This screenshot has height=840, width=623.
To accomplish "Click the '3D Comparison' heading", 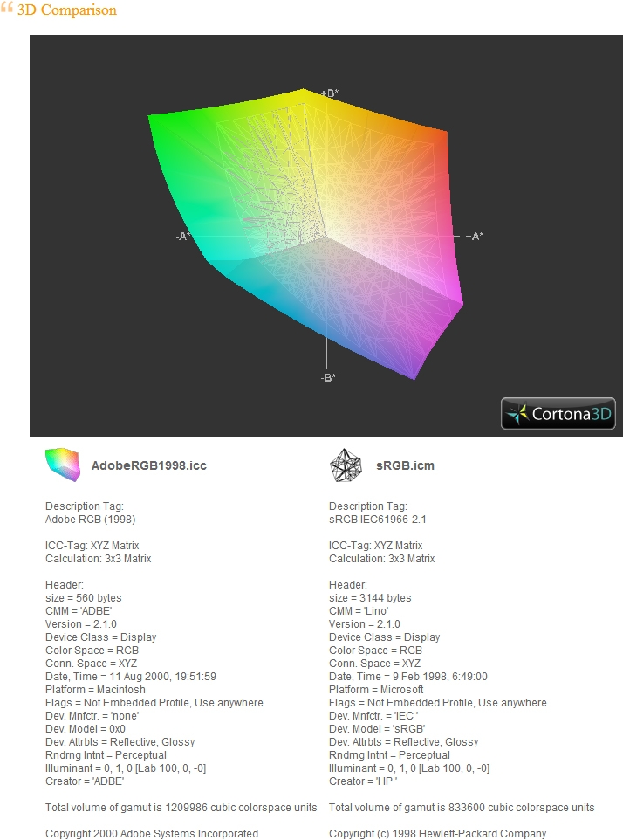I will 67,10.
